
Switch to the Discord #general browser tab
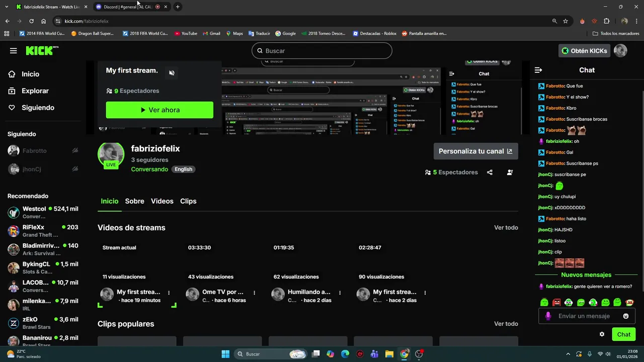tap(128, 7)
